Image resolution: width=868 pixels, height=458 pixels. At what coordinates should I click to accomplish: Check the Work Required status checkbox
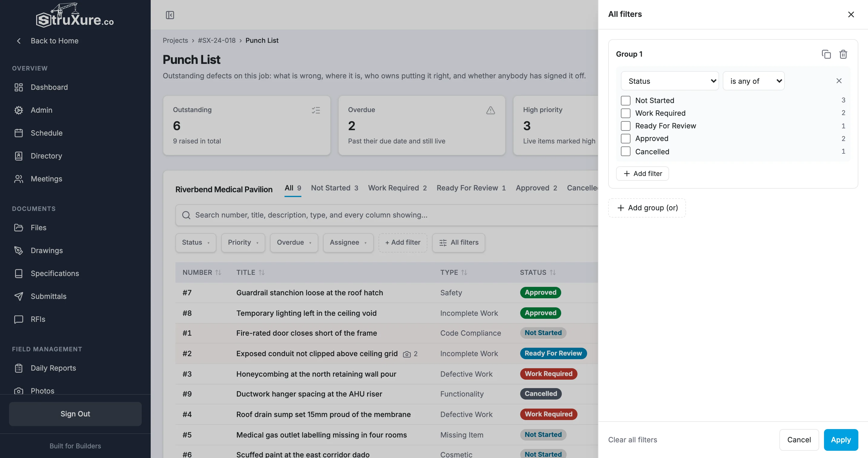pos(625,113)
